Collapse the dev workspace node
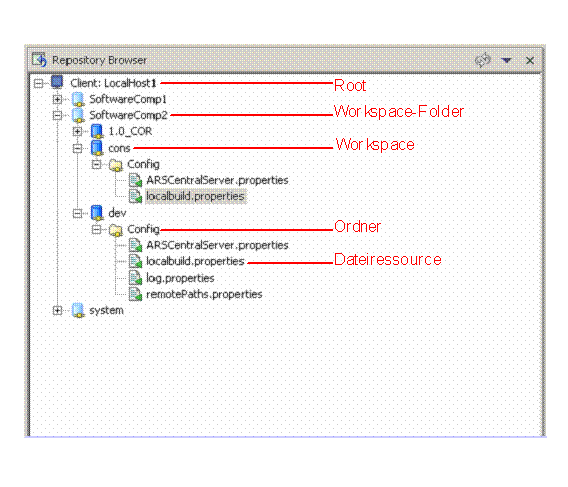The height and width of the screenshot is (487, 568). click(77, 213)
